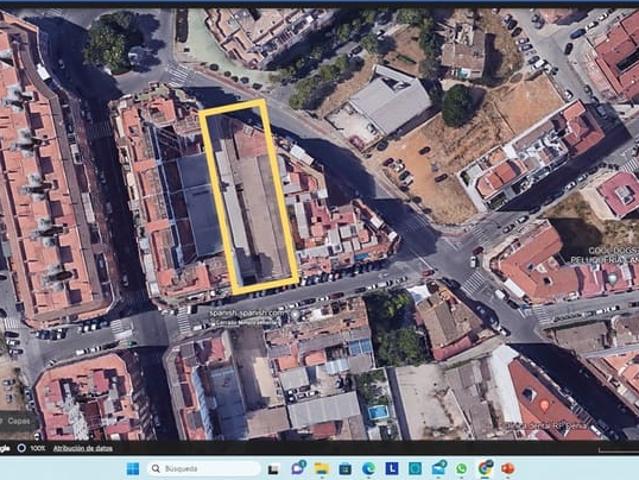Open WhatsApp from the taskbar
639x480 pixels.
(461, 468)
